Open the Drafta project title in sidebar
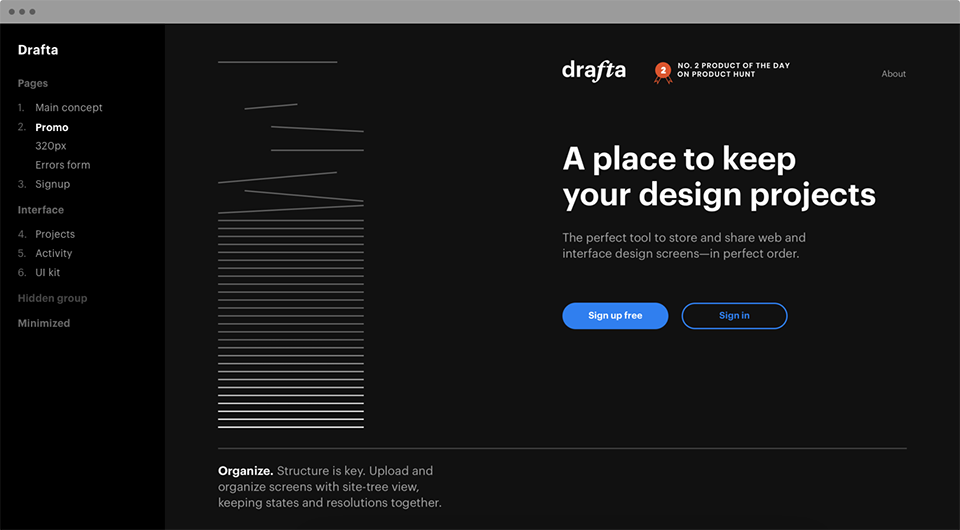This screenshot has height=530, width=960. pyautogui.click(x=38, y=50)
